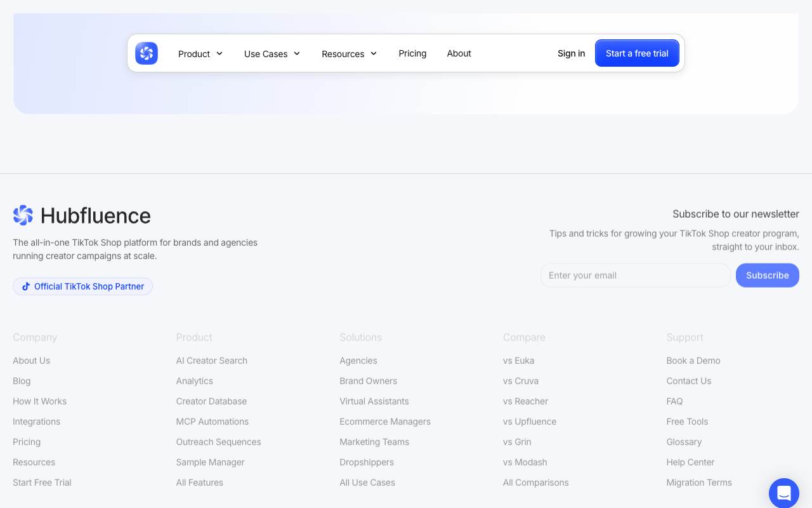Click Book a Demo link
The width and height of the screenshot is (812, 508).
[x=693, y=361]
